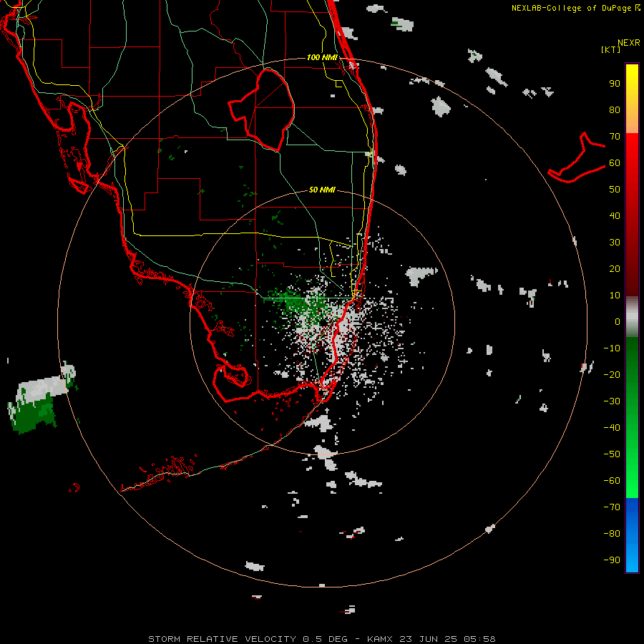Click the positive 50 knot scale label
This screenshot has height=644, width=644.
[615, 190]
